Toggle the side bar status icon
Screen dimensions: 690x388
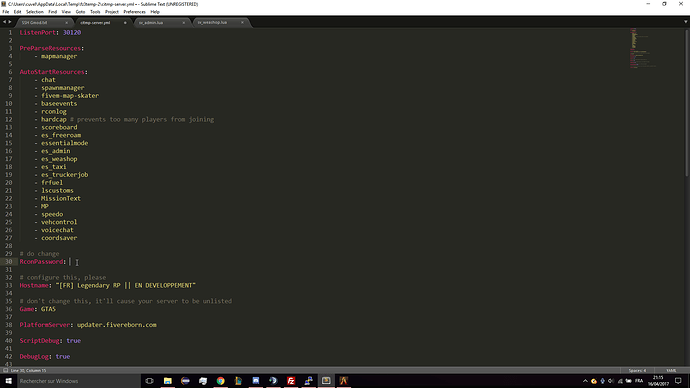pos(5,370)
